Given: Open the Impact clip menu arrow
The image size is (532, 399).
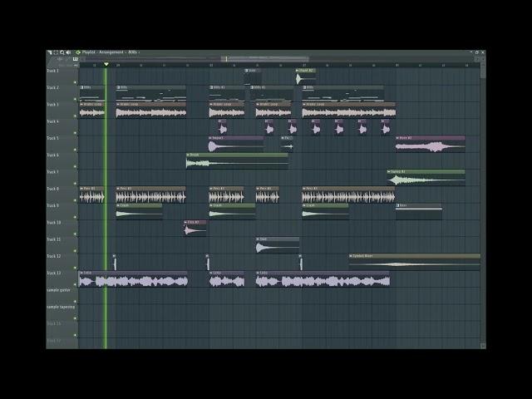Looking at the screenshot, I should 210,138.
